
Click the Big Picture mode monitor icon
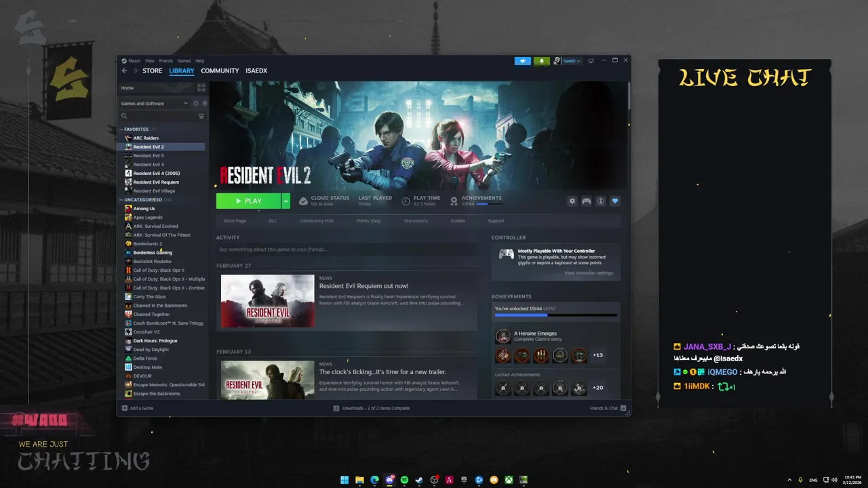click(591, 61)
